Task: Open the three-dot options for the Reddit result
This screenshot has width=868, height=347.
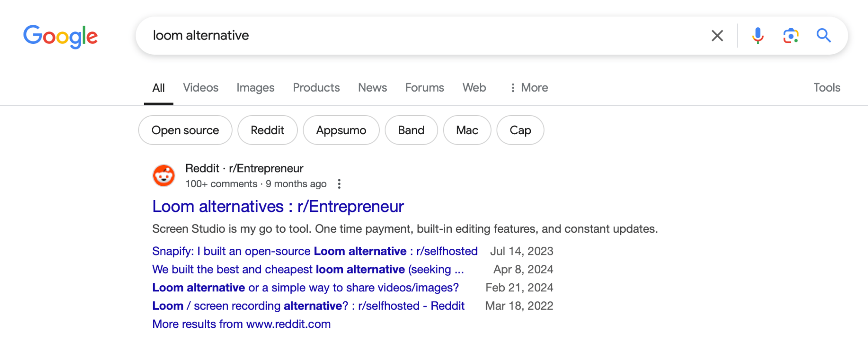Action: click(x=339, y=184)
